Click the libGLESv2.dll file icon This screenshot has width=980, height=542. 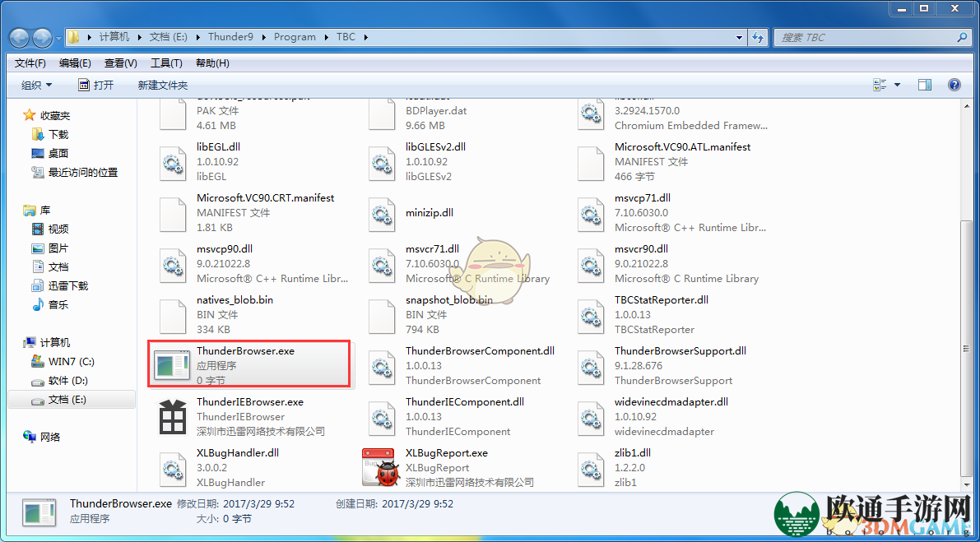tap(381, 162)
